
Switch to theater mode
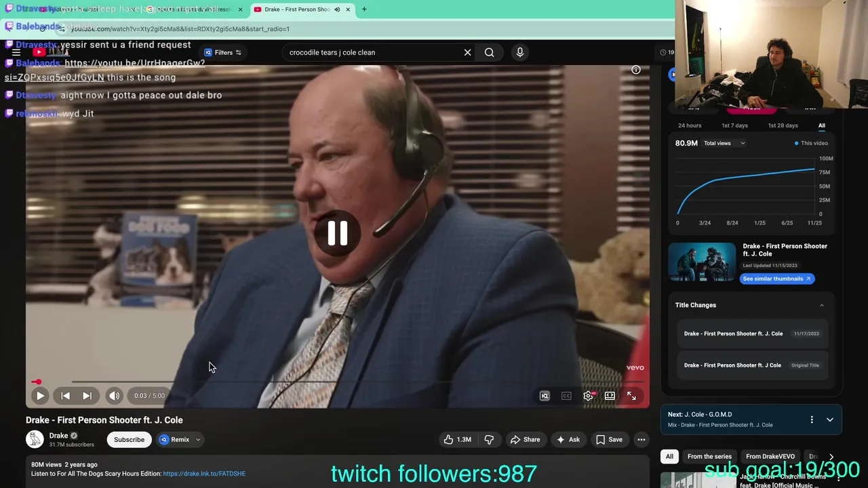click(x=610, y=396)
